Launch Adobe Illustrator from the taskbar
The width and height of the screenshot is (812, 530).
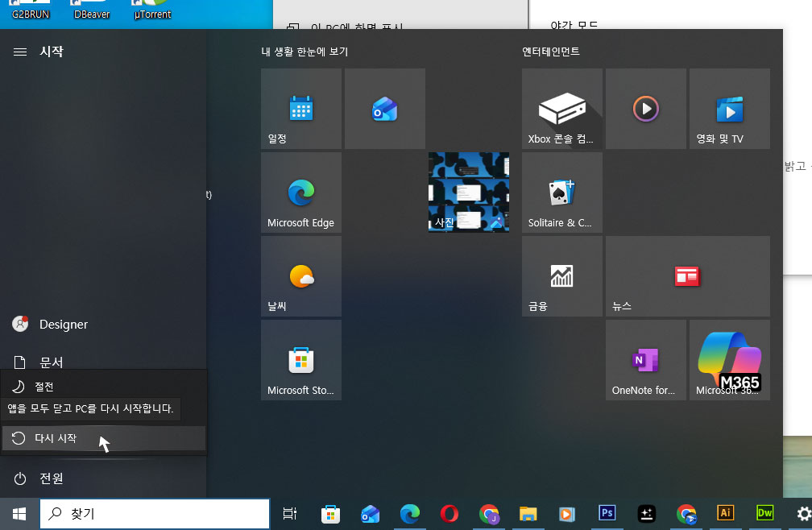point(724,513)
